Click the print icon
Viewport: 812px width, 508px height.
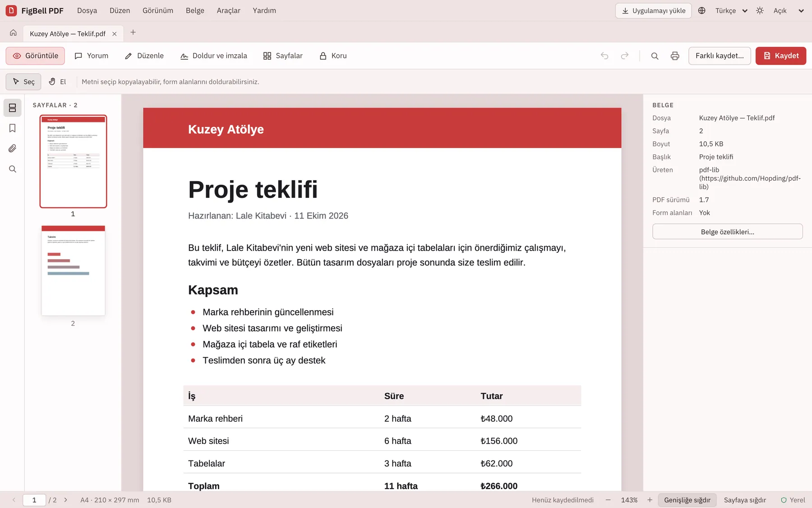tap(675, 56)
